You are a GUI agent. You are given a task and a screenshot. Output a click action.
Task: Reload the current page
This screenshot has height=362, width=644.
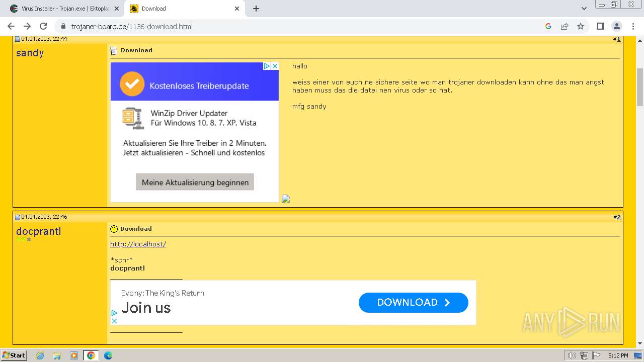[x=43, y=26]
